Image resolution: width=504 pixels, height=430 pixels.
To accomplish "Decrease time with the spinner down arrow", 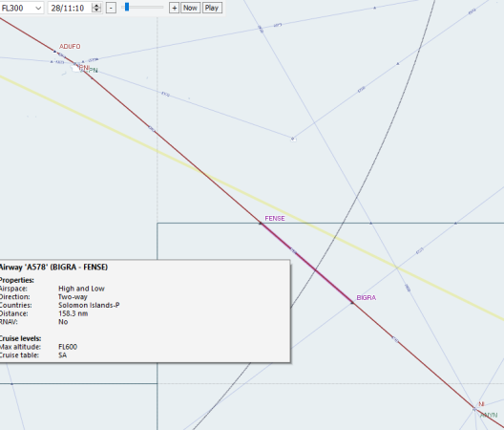I will (96, 11).
